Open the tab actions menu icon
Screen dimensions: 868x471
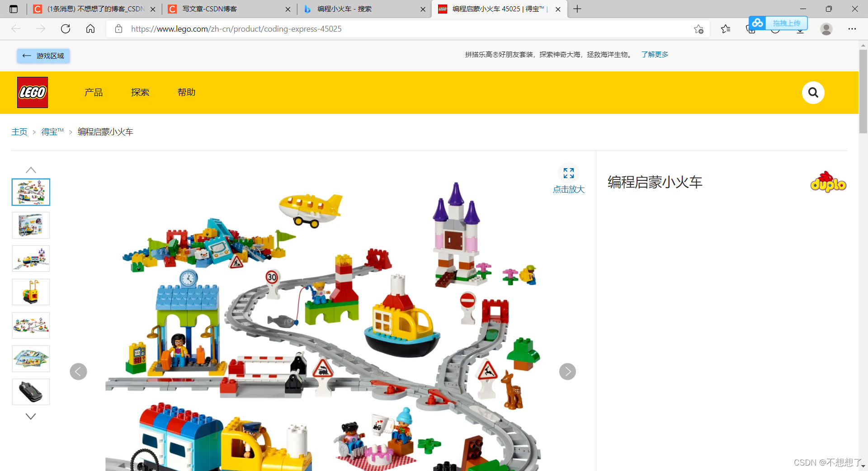(x=14, y=9)
